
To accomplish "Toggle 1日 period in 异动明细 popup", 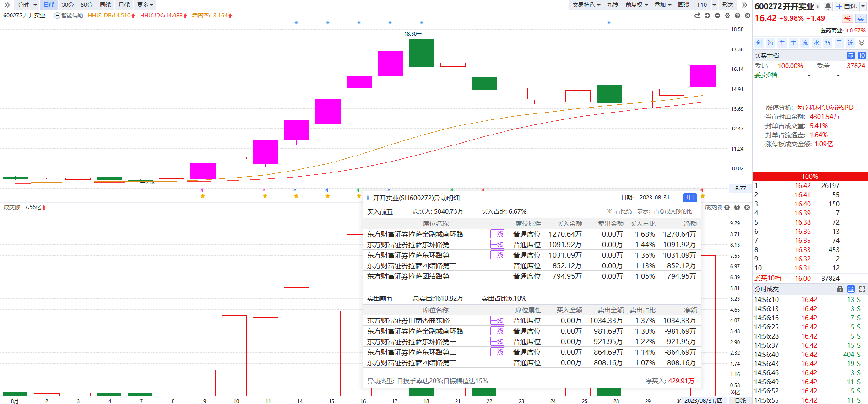I will pos(689,198).
